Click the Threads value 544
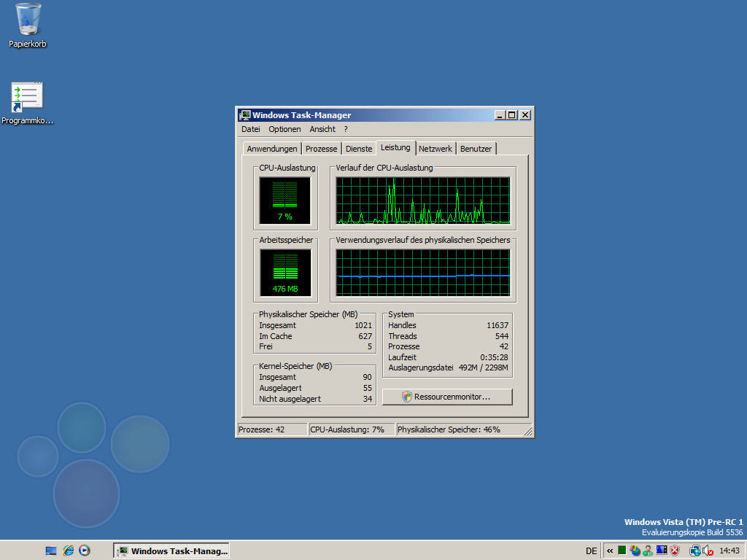This screenshot has width=747, height=560. 502,336
